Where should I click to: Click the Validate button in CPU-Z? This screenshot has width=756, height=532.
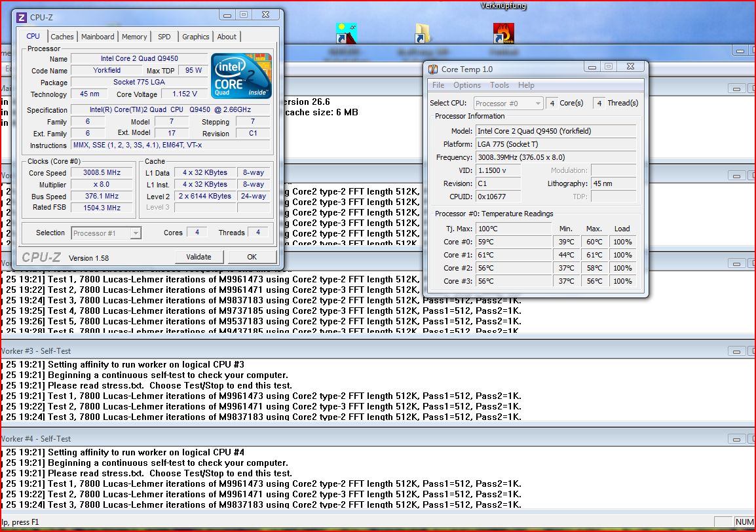click(199, 257)
